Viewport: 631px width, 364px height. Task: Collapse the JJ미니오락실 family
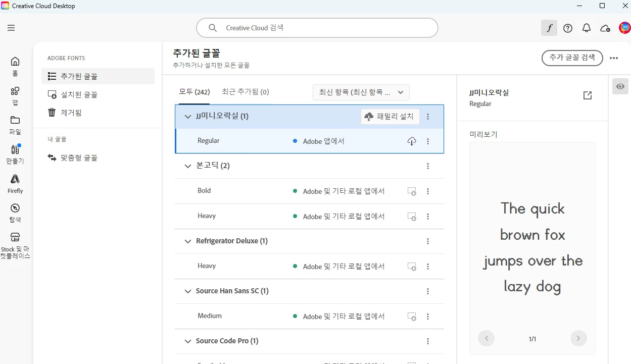188,117
